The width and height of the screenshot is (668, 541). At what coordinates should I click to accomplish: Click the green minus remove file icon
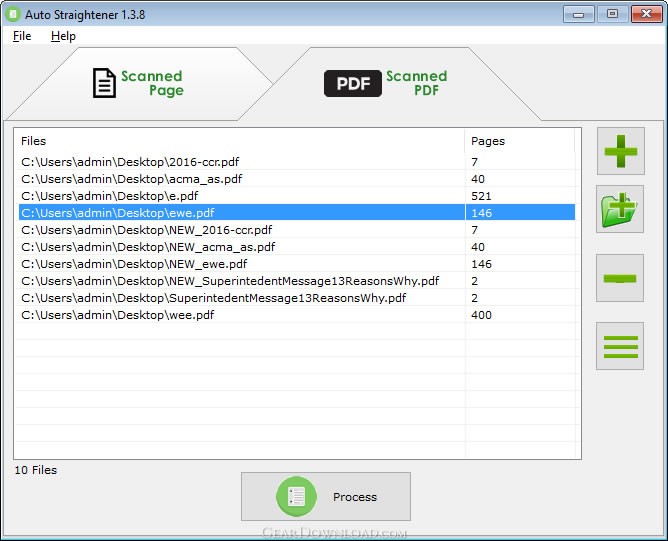click(620, 278)
